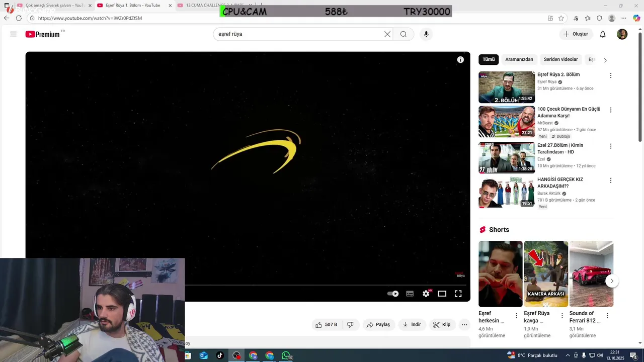Run search with the magnifier button
Image resolution: width=644 pixels, height=362 pixels.
tap(404, 34)
